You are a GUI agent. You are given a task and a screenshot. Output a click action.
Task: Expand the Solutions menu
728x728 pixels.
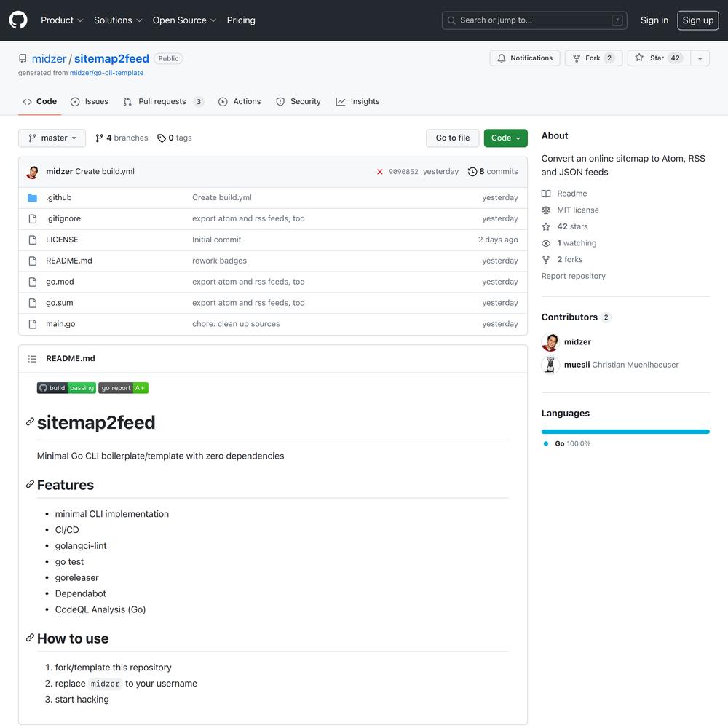(x=118, y=20)
